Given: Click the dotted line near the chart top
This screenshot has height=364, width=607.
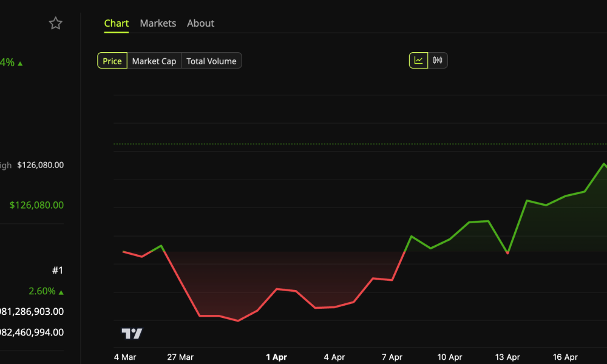Looking at the screenshot, I should pos(358,143).
